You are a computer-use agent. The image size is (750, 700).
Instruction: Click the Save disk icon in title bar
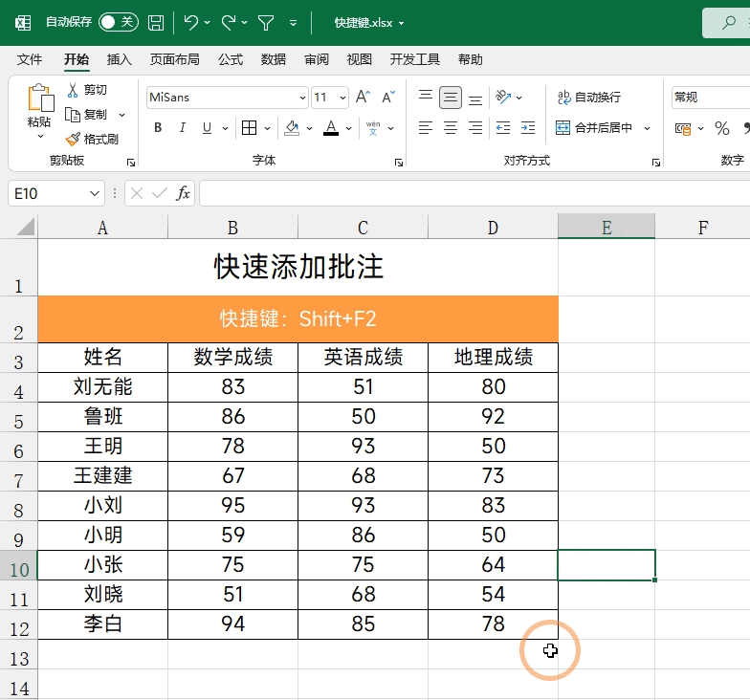(156, 23)
